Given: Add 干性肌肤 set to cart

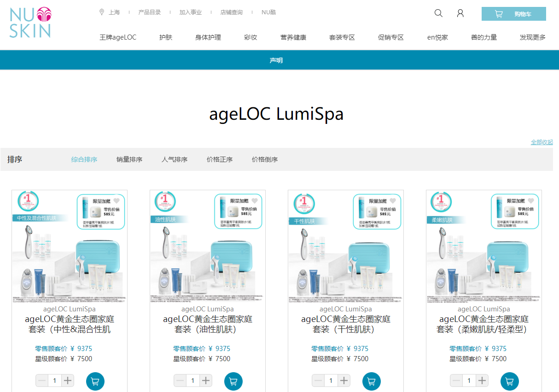Looking at the screenshot, I should [x=372, y=381].
